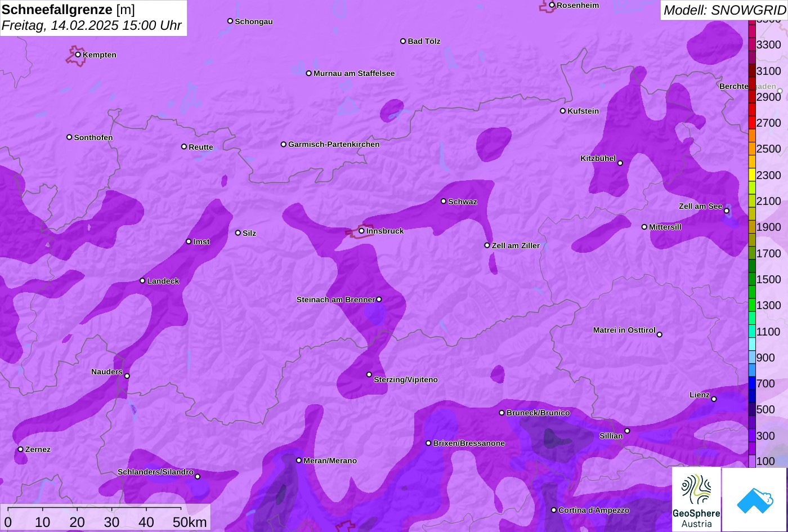Pick the blue 700 m legend color

[752, 383]
